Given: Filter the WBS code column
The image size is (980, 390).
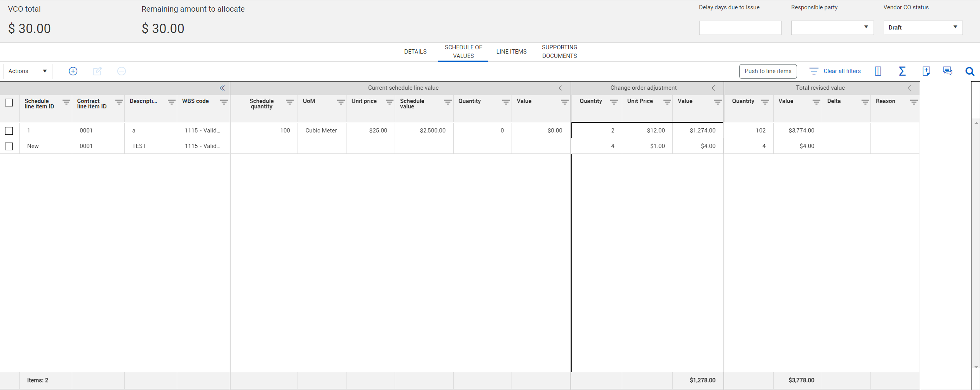Looking at the screenshot, I should pos(224,102).
